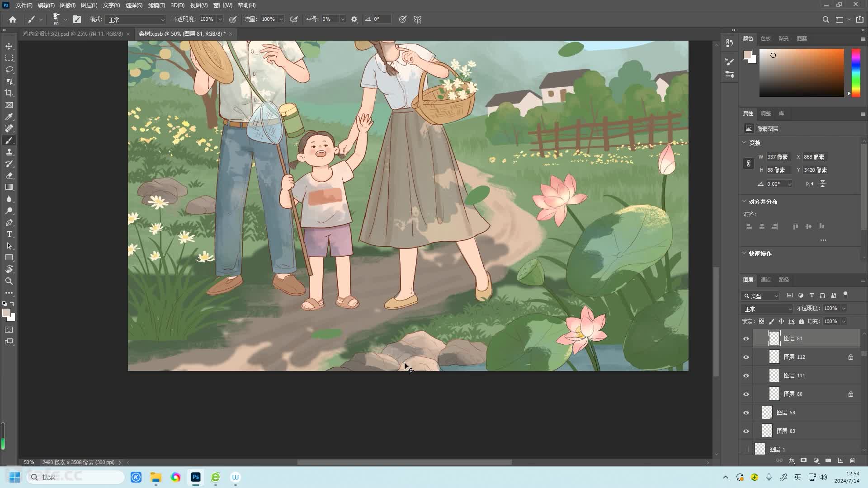868x488 pixels.
Task: Open the 滤镜(T) menu
Action: [x=156, y=5]
